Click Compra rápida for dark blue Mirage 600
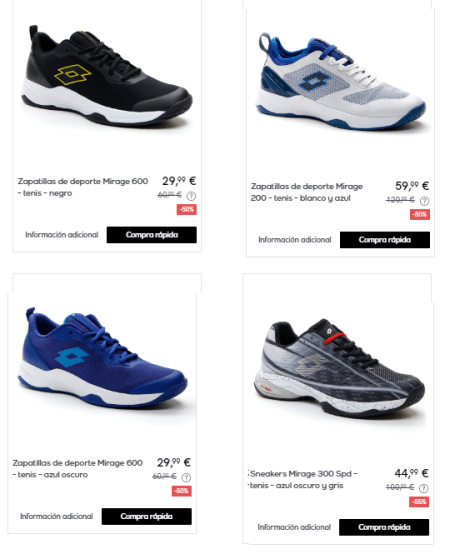 pyautogui.click(x=147, y=517)
